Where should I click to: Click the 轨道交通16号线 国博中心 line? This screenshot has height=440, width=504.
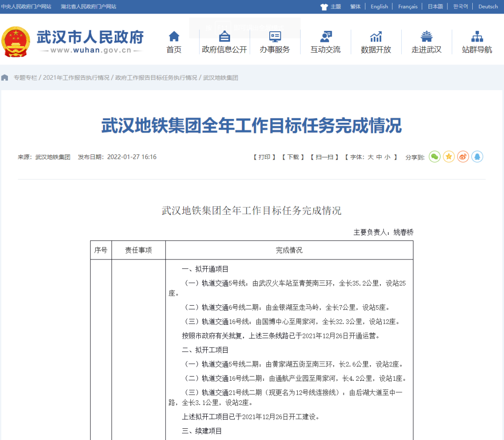point(292,322)
